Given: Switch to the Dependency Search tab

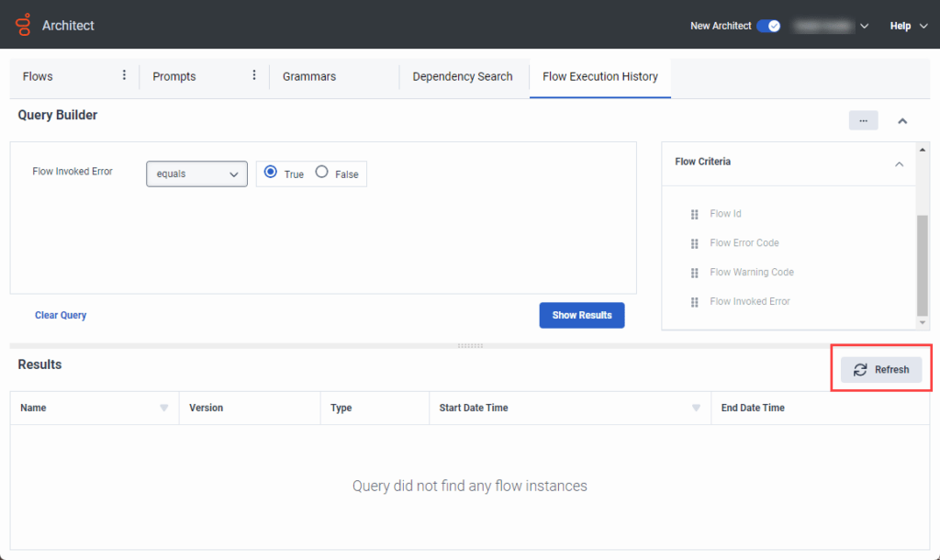Looking at the screenshot, I should 464,77.
